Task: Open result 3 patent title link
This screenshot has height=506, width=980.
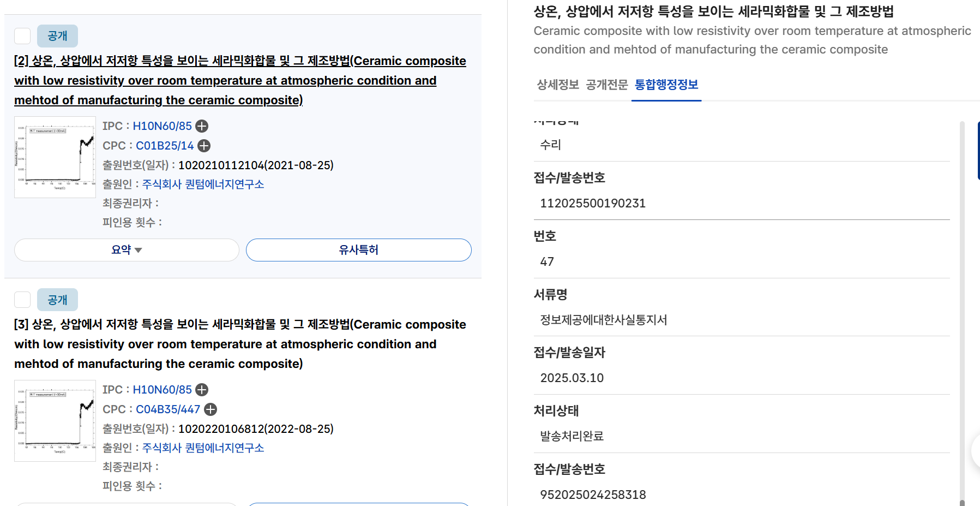Action: click(240, 344)
